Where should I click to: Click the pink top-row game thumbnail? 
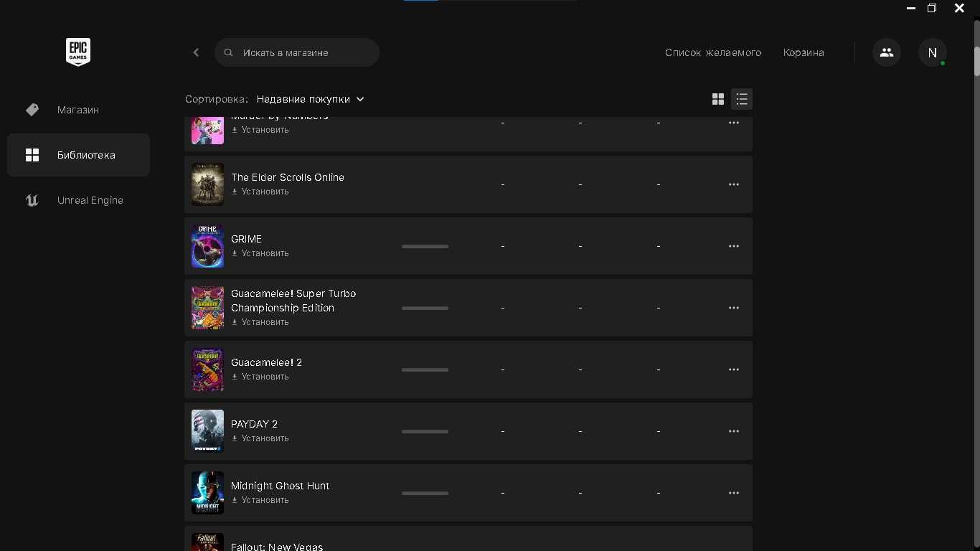tap(207, 131)
